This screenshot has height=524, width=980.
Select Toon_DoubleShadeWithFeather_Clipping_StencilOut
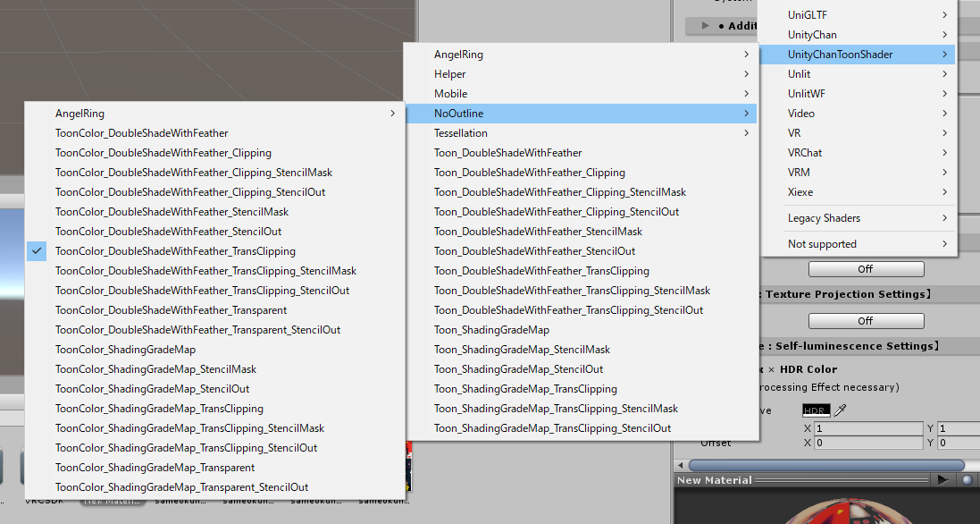click(582, 212)
